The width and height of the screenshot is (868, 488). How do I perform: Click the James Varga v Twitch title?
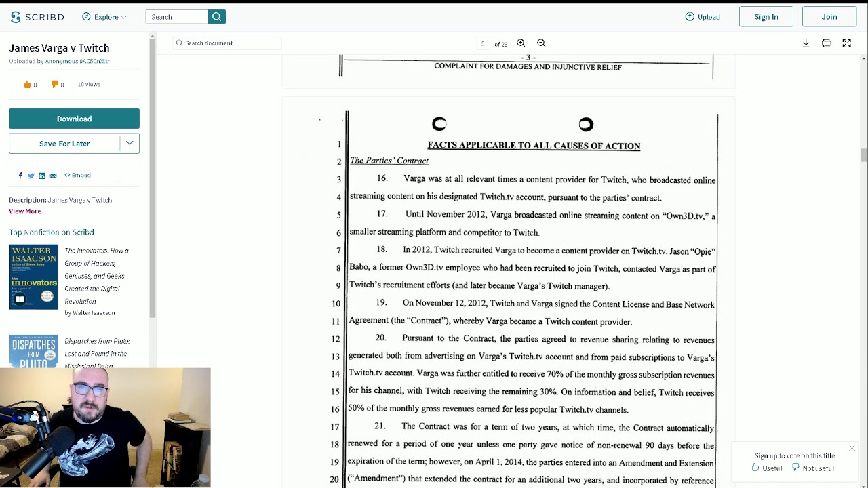(x=59, y=48)
